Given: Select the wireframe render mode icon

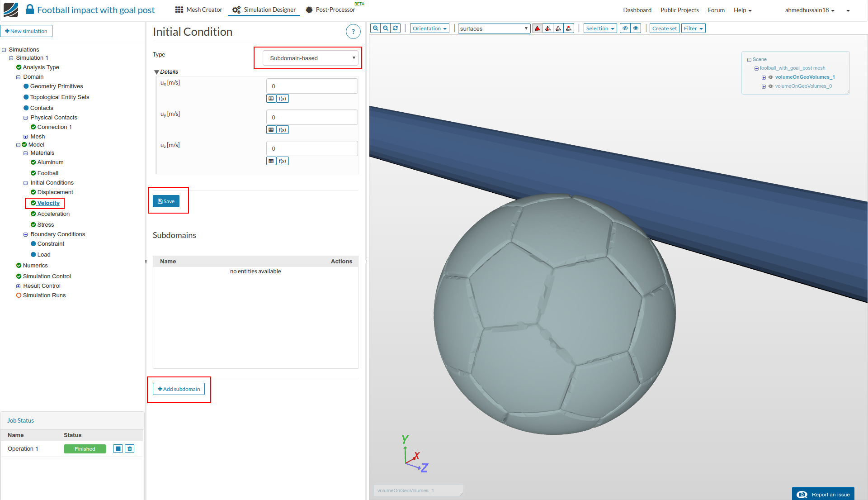Looking at the screenshot, I should tap(558, 29).
